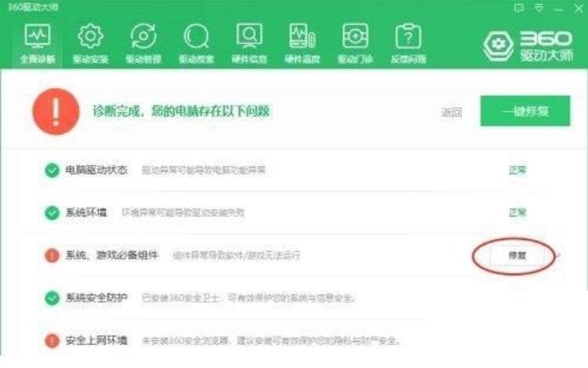Viewport: 588px width, 368px height.
Task: Expand the arrow beside the 修复 button
Action: [558, 256]
